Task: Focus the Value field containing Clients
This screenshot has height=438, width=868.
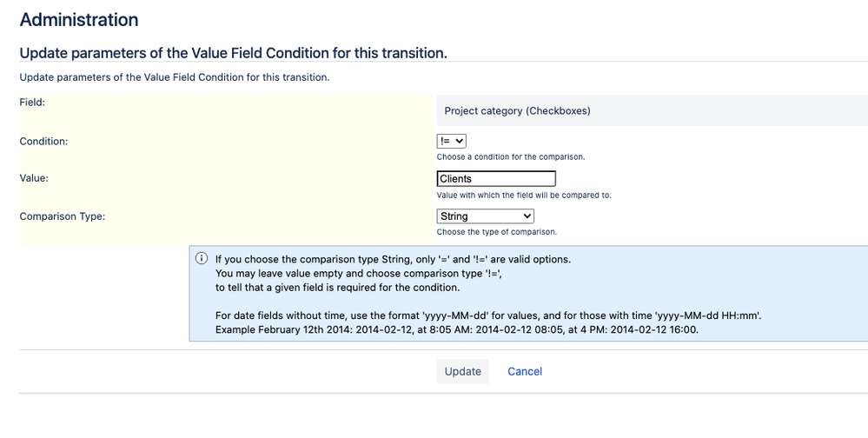Action: coord(496,178)
